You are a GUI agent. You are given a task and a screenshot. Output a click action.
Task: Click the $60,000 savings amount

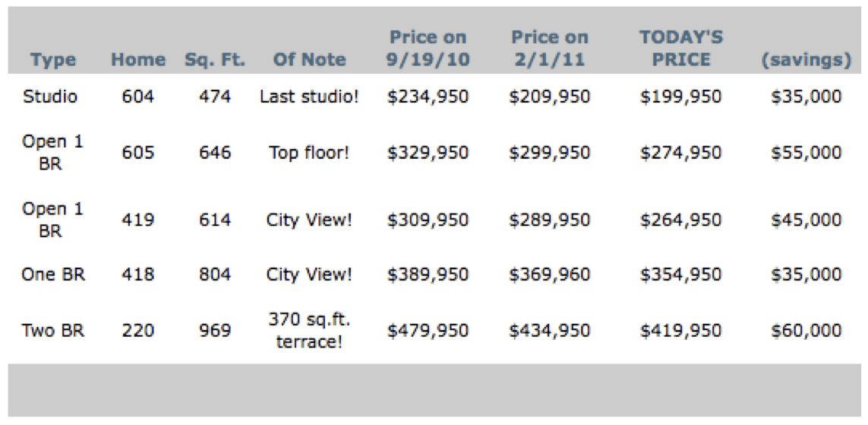(806, 331)
